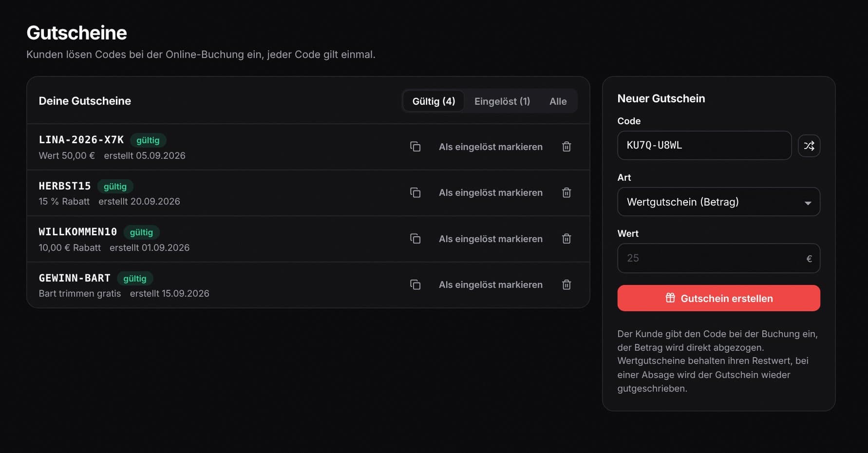Delete the HERBST15 voucher

click(566, 193)
